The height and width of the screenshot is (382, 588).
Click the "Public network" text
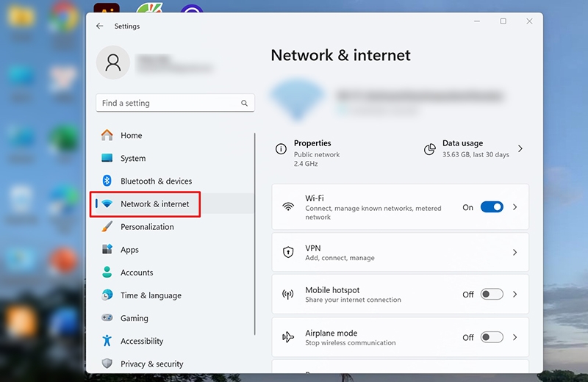pos(317,154)
